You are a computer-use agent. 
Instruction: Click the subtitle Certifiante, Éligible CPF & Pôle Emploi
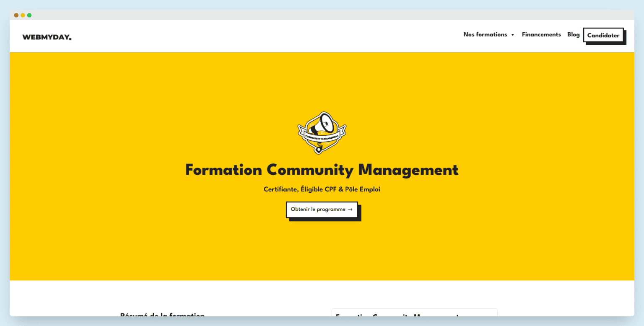[322, 189]
